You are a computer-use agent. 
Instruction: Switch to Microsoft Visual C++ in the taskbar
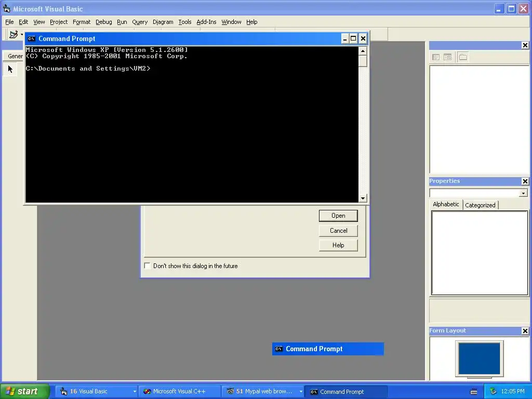[179, 392]
